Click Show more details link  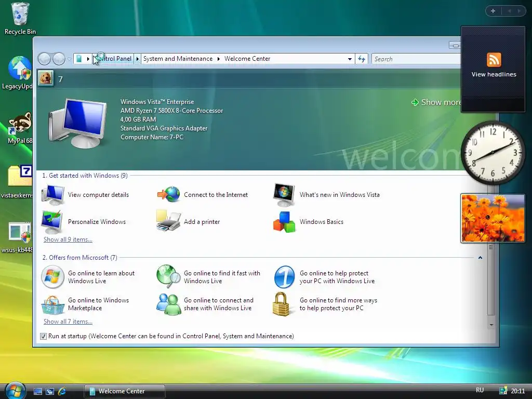pyautogui.click(x=436, y=102)
